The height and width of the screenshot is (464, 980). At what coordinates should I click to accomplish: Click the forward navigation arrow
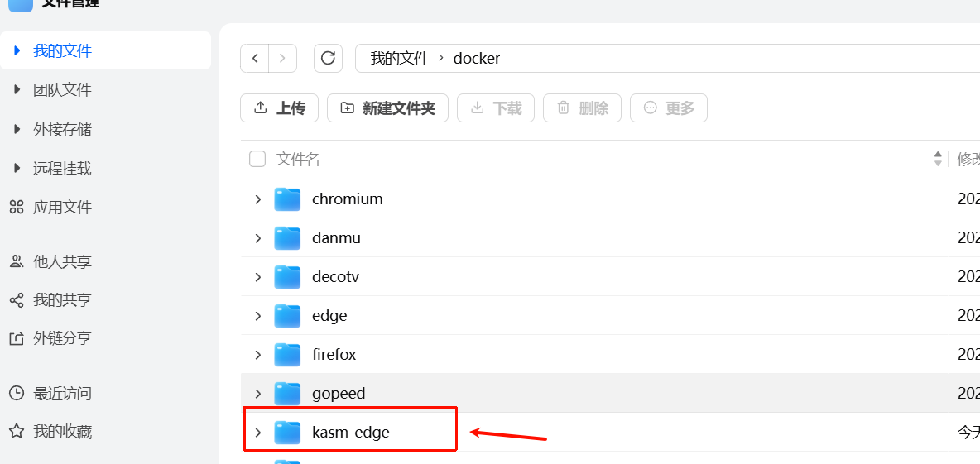[x=282, y=58]
